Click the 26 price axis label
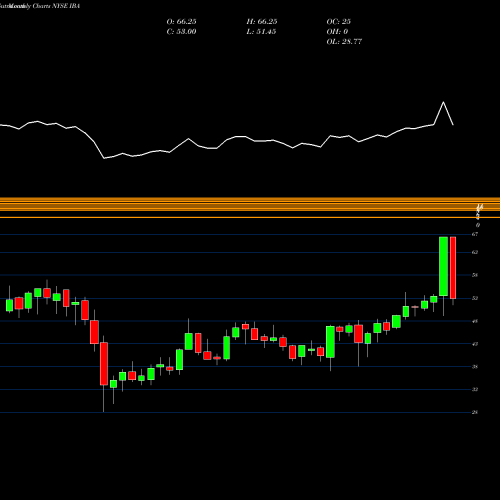The width and height of the screenshot is (500, 500). tap(475, 412)
